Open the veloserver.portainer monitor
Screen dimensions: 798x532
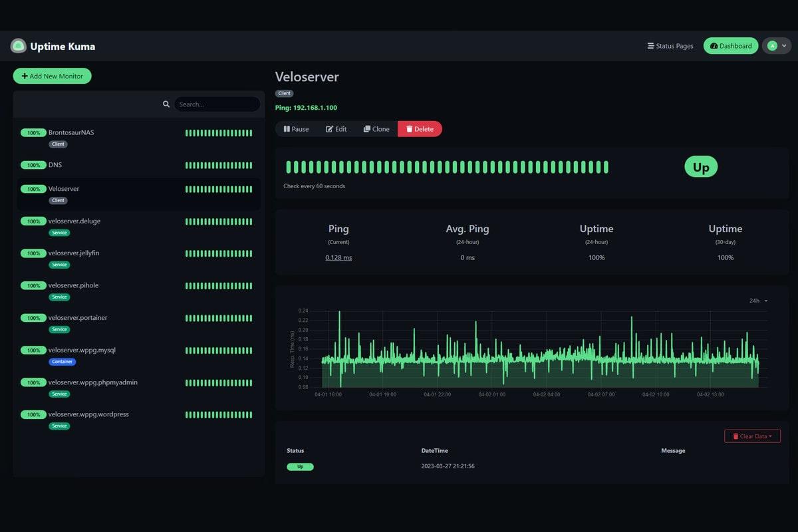tap(138, 323)
